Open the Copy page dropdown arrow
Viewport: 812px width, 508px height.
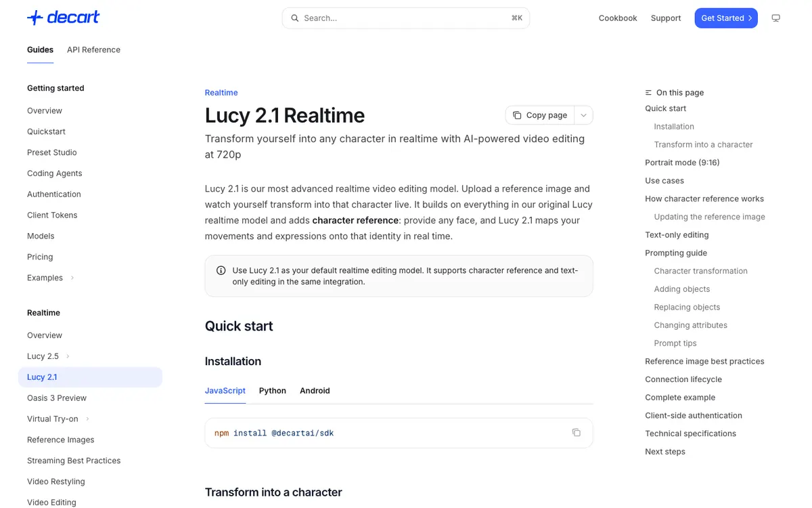584,115
